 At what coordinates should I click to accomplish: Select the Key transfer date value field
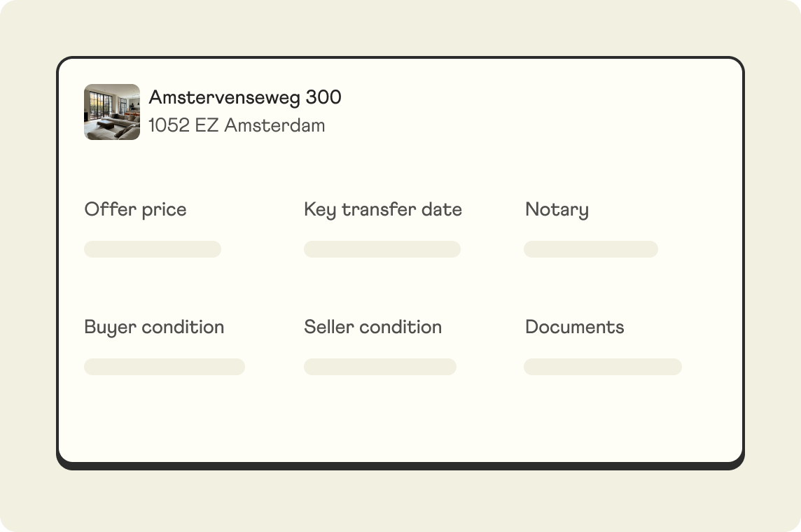382,249
